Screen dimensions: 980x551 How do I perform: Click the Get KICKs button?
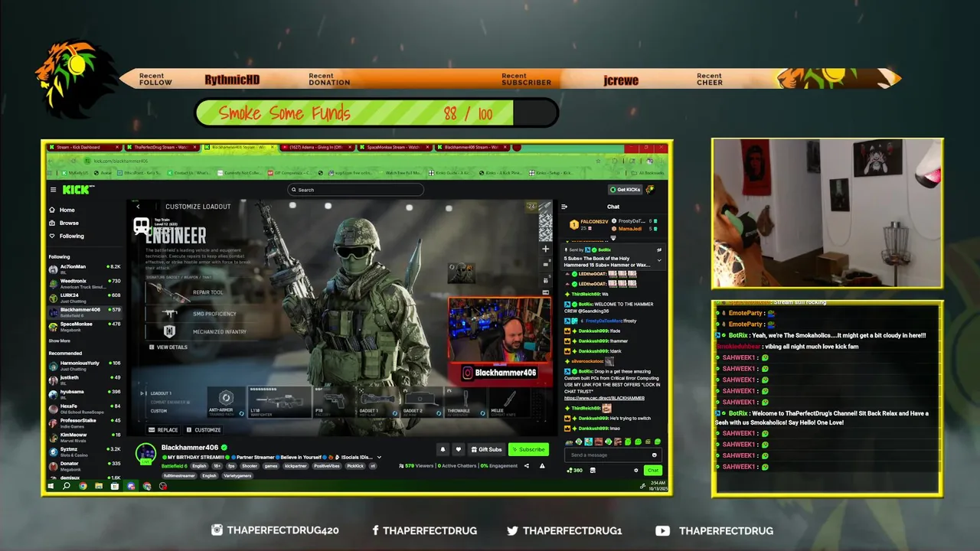(625, 190)
